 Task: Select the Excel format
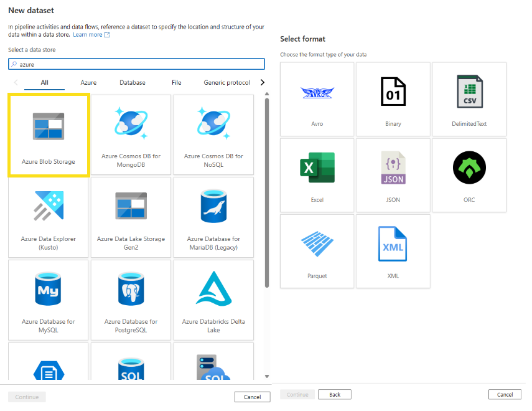pyautogui.click(x=317, y=175)
